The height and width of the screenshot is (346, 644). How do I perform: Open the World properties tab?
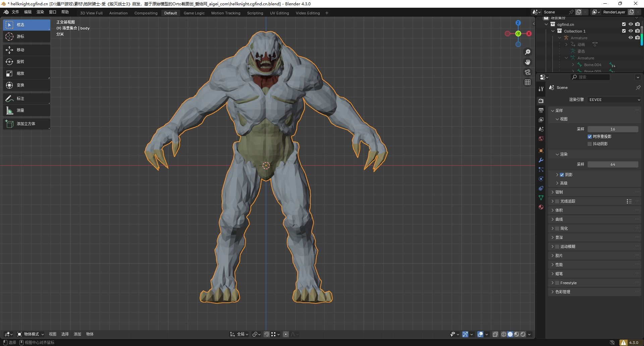point(541,139)
